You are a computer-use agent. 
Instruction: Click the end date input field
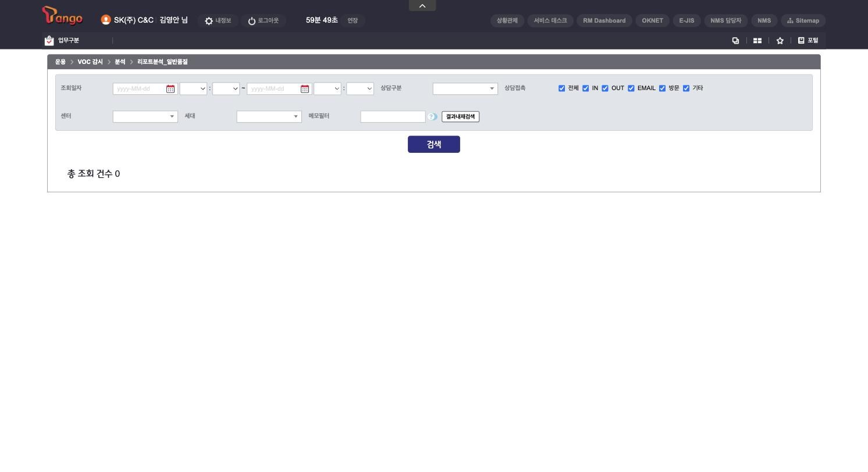coord(279,89)
